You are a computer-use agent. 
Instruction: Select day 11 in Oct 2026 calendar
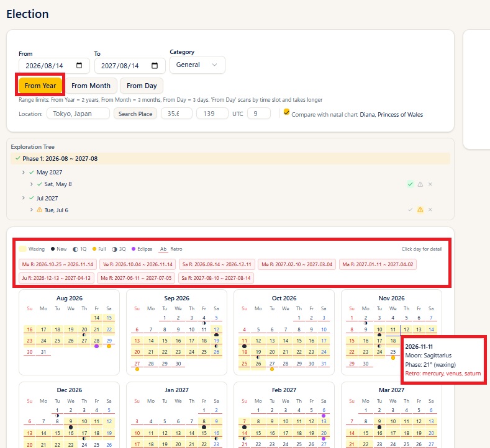244,341
